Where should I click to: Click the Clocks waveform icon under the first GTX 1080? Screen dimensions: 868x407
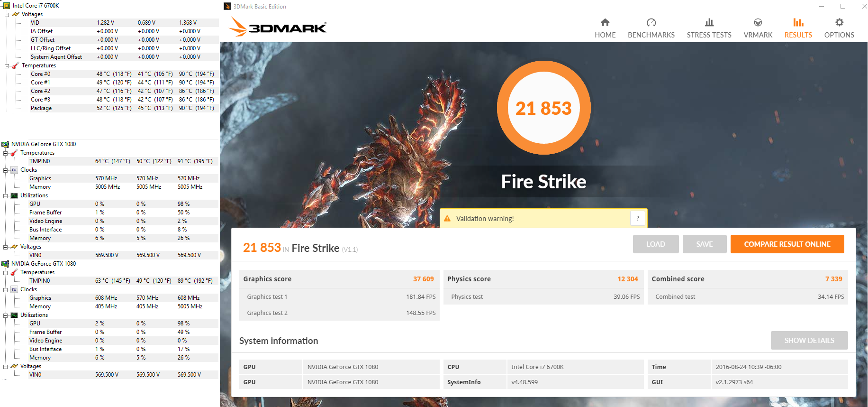coord(14,170)
